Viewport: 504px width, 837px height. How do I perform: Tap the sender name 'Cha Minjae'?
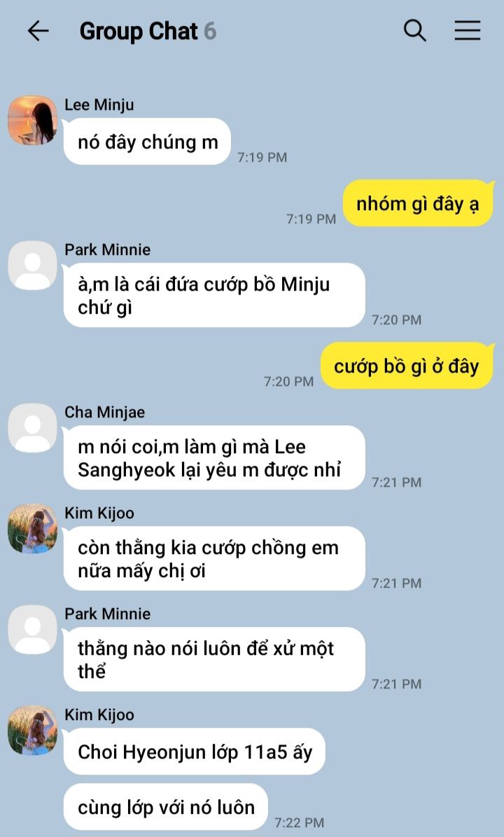[104, 412]
